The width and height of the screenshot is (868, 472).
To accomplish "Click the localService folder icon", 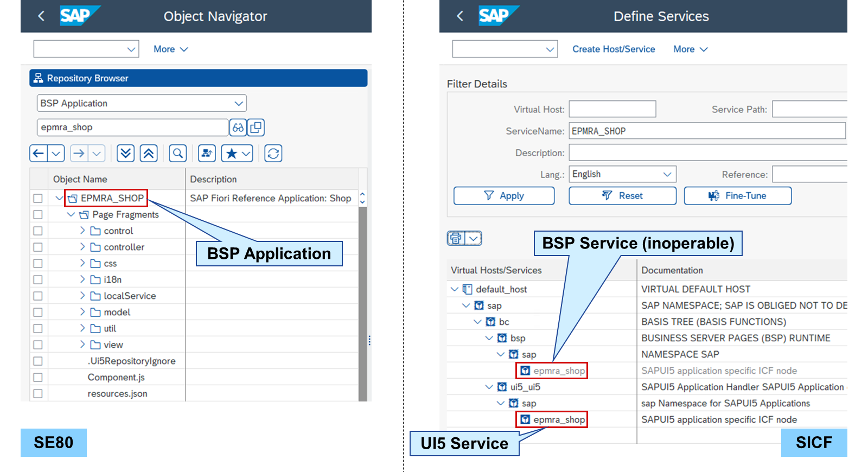I will 95,296.
